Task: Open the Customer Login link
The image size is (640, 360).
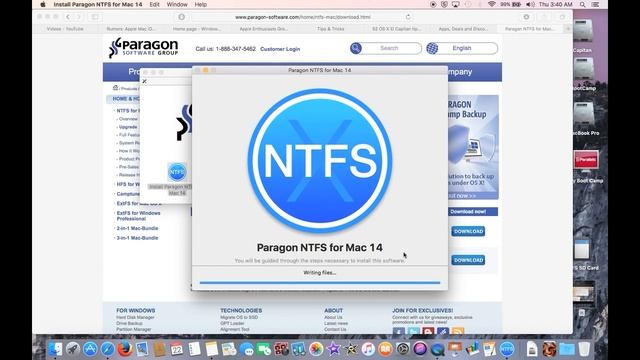Action: [280, 49]
